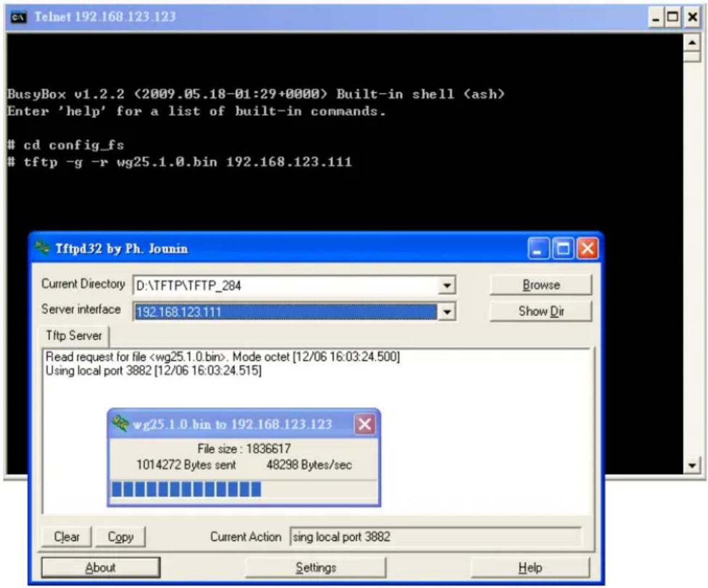Click the '1014272 Bytes sent' text
This screenshot has height=588, width=708.
click(186, 465)
